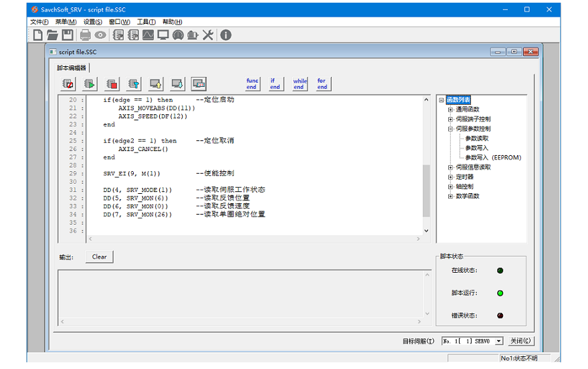
Task: Click the 关闭(C) button
Action: tap(520, 341)
